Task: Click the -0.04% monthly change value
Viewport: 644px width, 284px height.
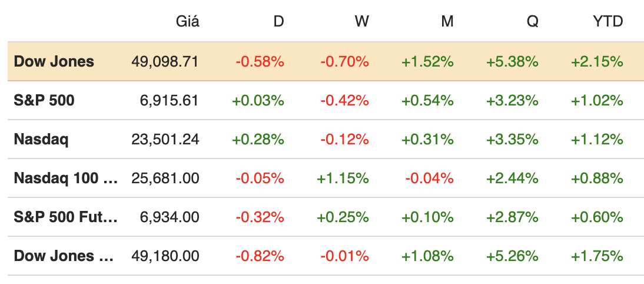Action: tap(429, 178)
